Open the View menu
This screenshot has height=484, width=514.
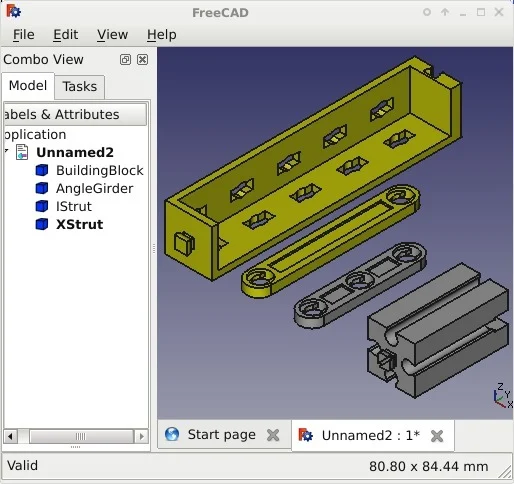tap(112, 35)
